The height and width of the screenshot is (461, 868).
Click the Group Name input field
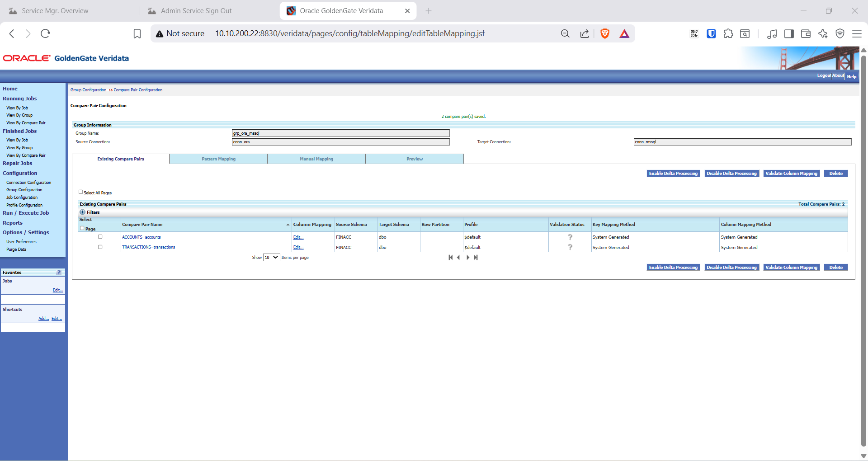[341, 133]
